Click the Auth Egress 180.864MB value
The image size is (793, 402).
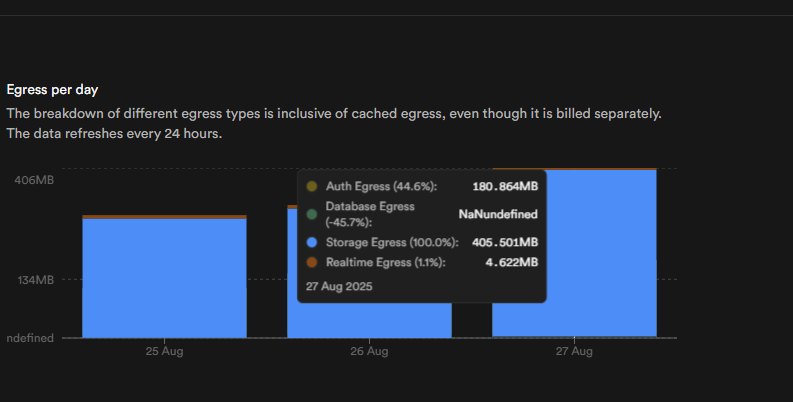tap(505, 187)
